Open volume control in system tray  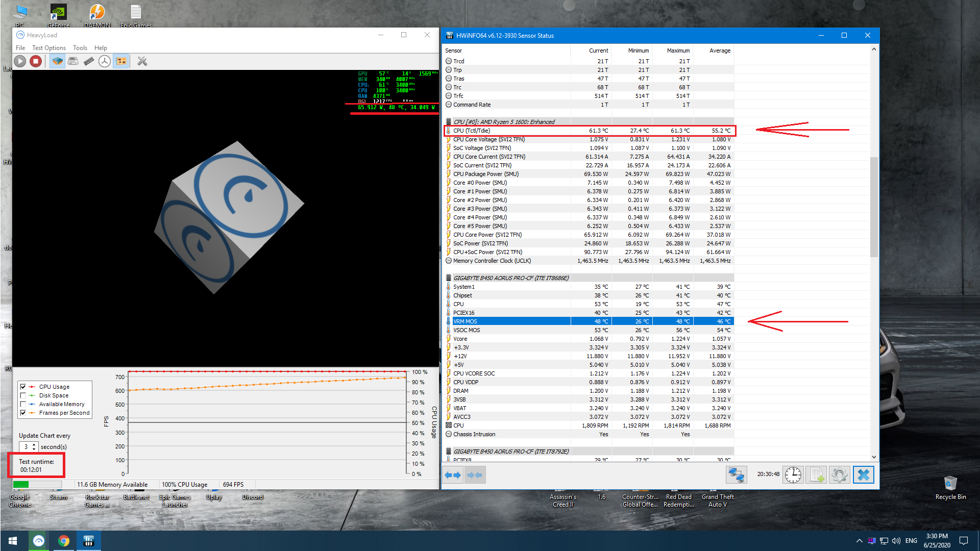pyautogui.click(x=896, y=541)
